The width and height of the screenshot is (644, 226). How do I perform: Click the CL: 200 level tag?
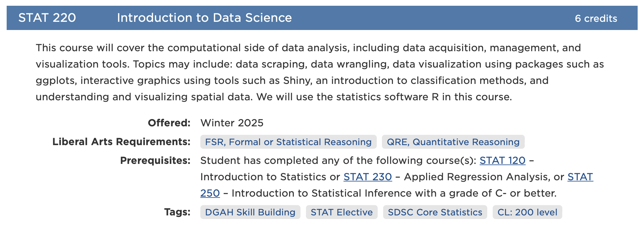(527, 212)
